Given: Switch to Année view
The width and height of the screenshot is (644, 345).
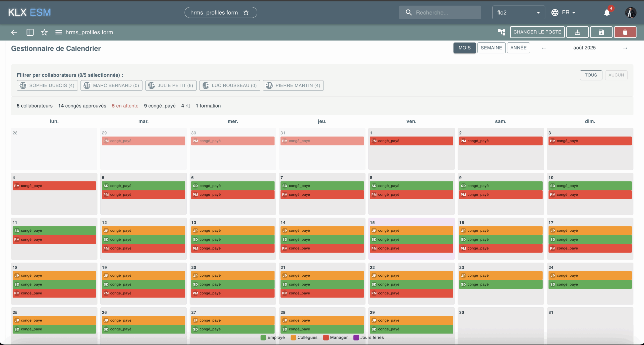Looking at the screenshot, I should (518, 48).
